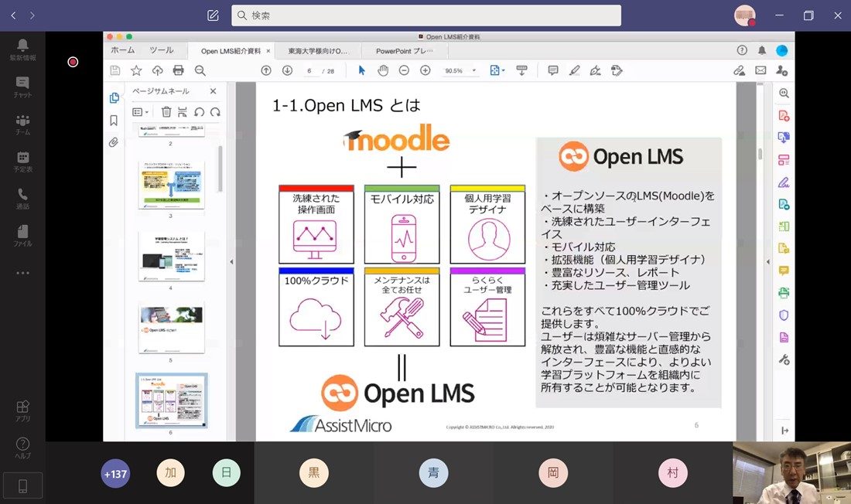
Task: Click the mobile device icon in Teams sidebar
Action: coord(22,485)
